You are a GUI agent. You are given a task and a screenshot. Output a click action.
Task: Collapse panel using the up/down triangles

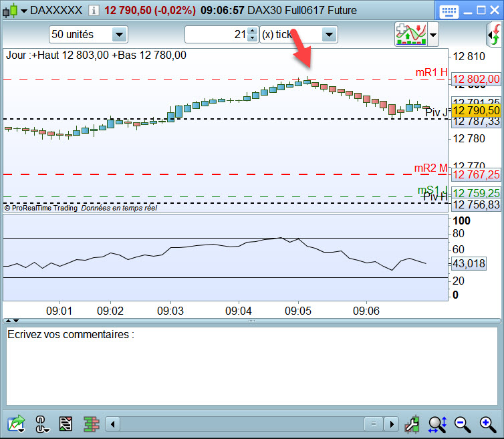[x=12, y=321]
